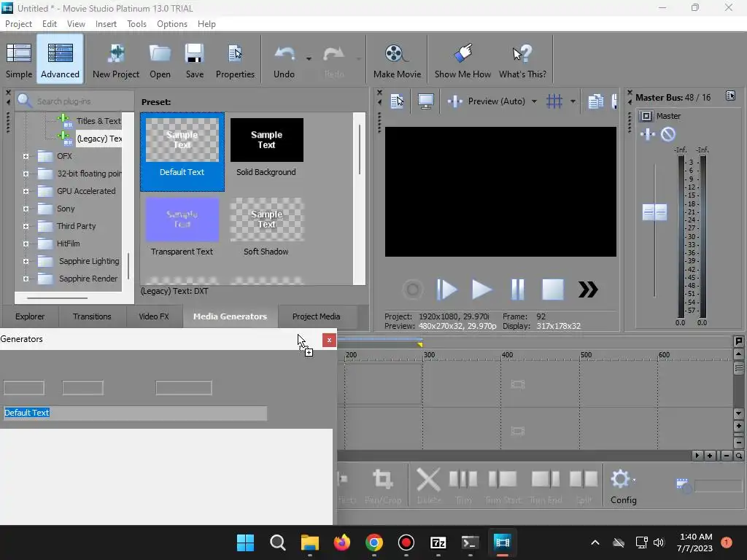Select the Soft Shadow preset
The image size is (747, 560).
[x=266, y=227]
